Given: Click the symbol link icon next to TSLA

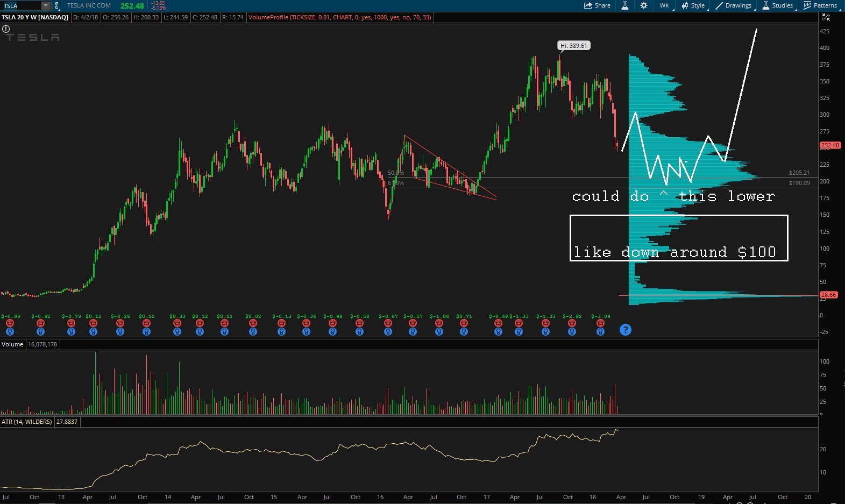Looking at the screenshot, I should point(57,5).
